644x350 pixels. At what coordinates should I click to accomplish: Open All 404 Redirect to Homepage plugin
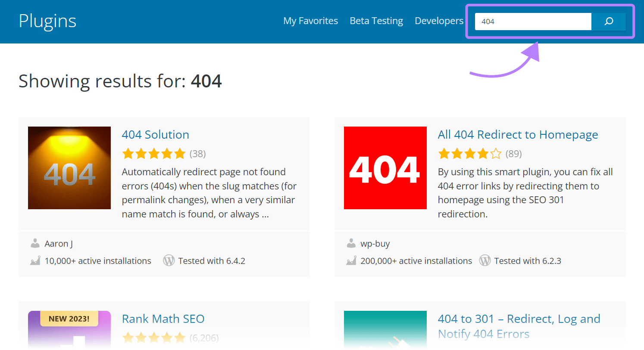click(518, 134)
